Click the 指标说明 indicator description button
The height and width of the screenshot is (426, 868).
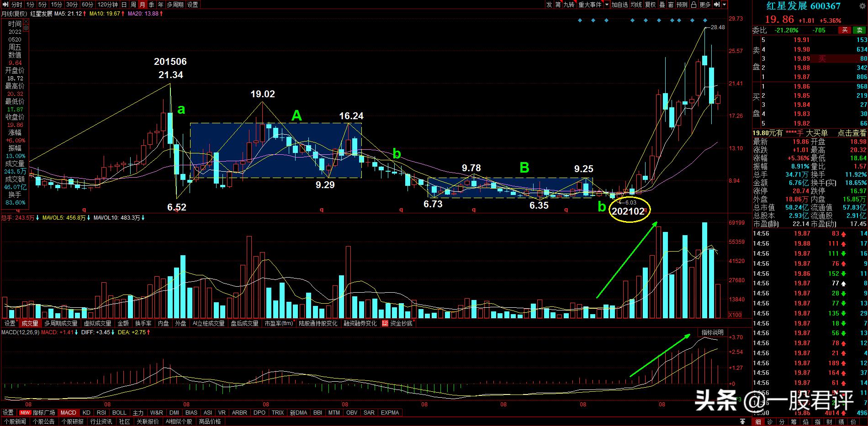[713, 332]
